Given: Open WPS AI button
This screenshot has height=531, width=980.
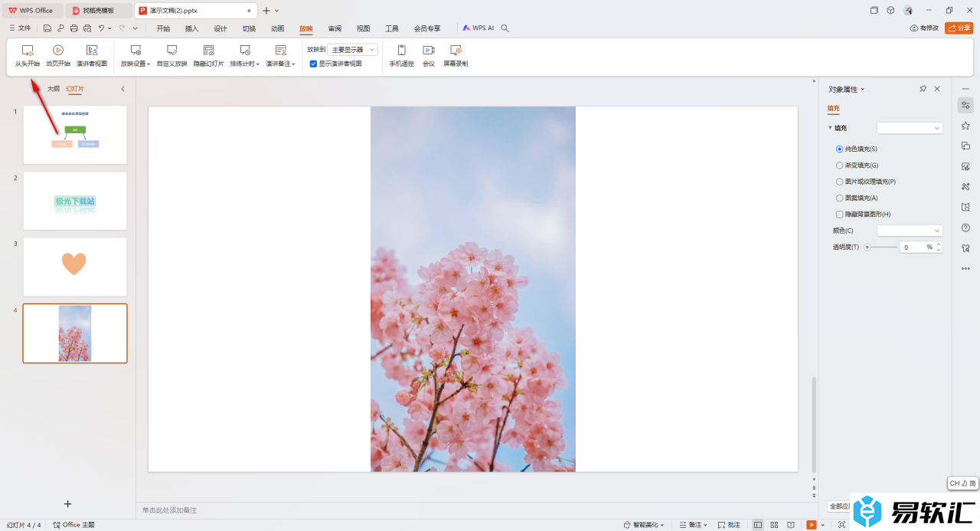Looking at the screenshot, I should pos(479,28).
